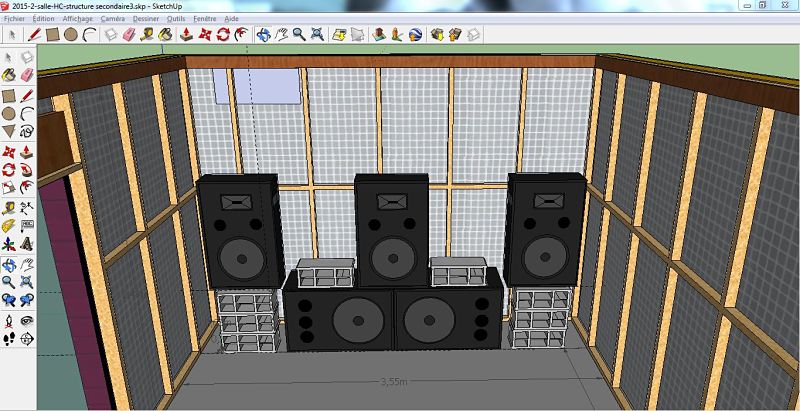This screenshot has width=800, height=411.
Task: Open the Caméra menu
Action: pyautogui.click(x=113, y=18)
